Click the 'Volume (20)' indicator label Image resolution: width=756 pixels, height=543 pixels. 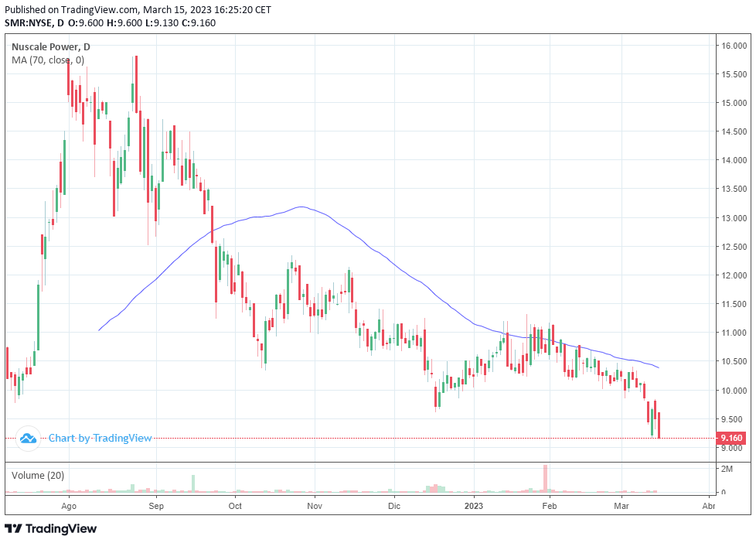(38, 476)
